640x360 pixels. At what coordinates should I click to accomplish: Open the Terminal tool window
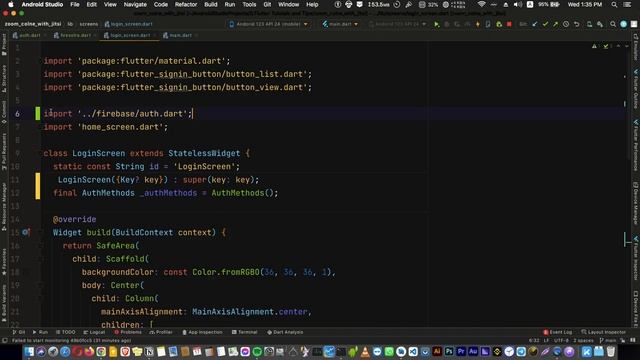tap(244, 332)
